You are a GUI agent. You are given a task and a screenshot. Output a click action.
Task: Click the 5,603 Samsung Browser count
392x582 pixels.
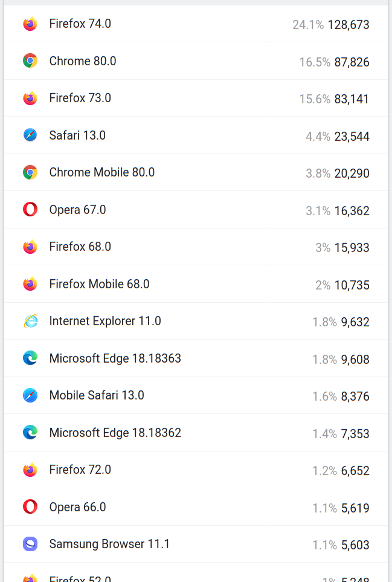355,545
